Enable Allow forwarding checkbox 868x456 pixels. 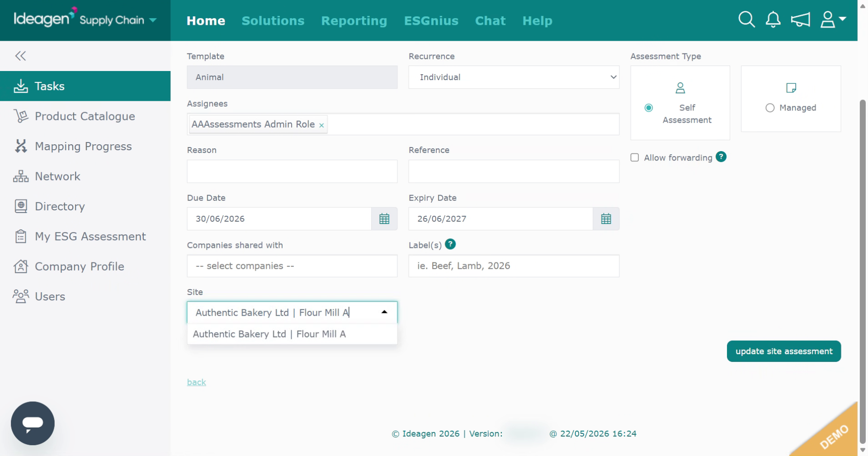635,157
